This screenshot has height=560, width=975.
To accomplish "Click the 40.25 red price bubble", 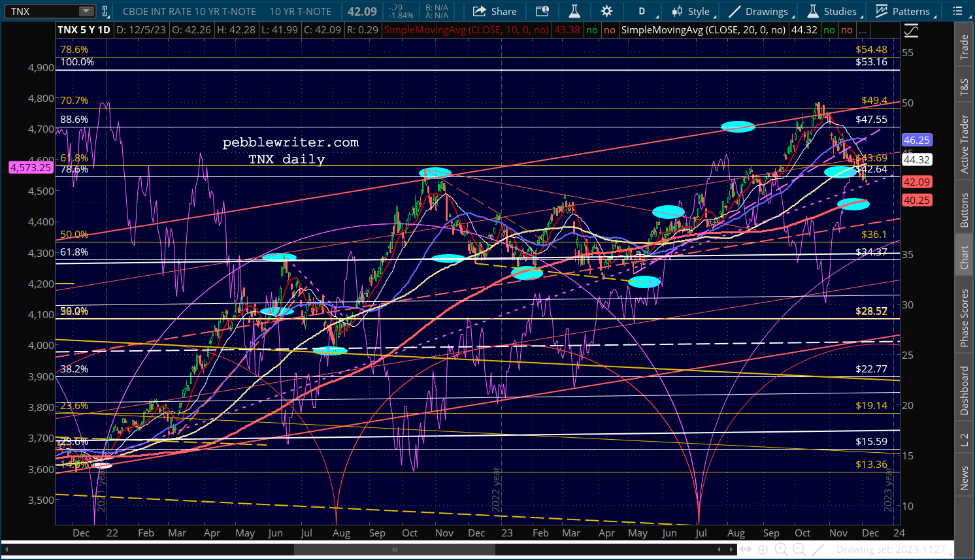I will (x=916, y=200).
